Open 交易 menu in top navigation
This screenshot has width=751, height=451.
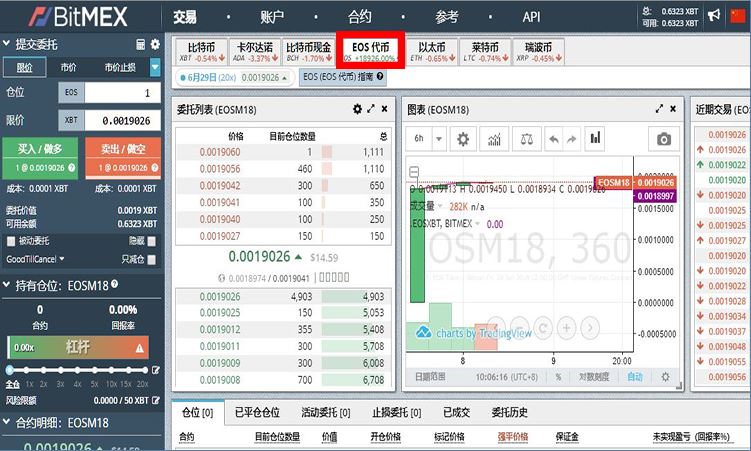[x=185, y=17]
